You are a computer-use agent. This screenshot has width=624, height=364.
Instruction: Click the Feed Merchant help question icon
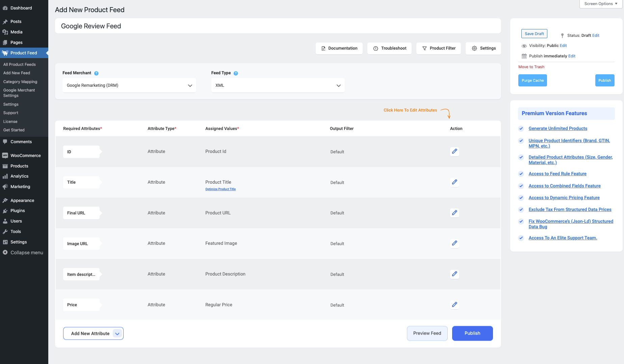96,73
